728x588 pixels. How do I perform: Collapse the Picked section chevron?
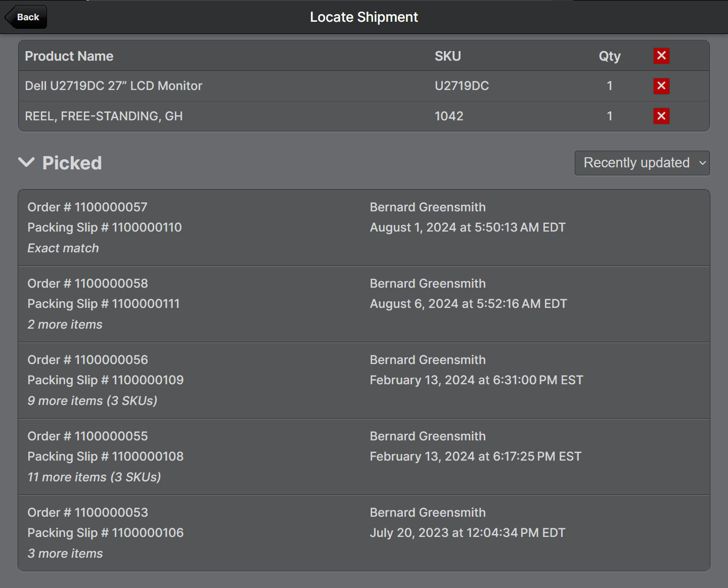pos(26,162)
